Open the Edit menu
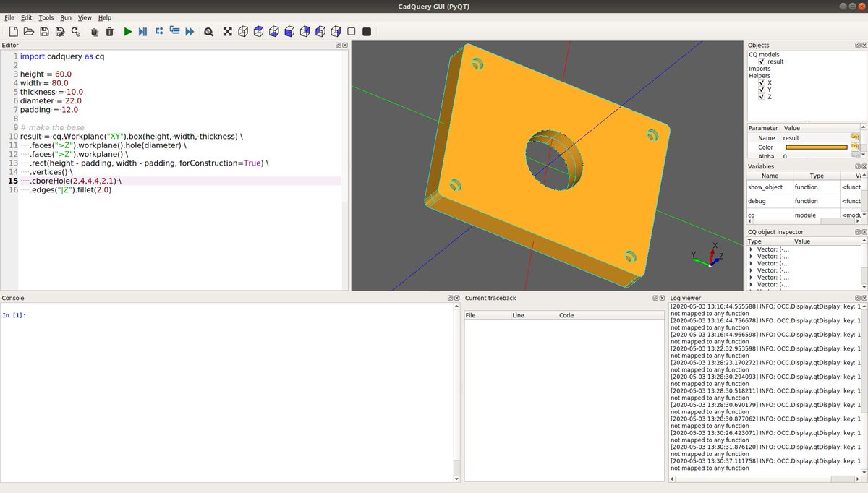Viewport: 868px width, 493px height. point(27,17)
